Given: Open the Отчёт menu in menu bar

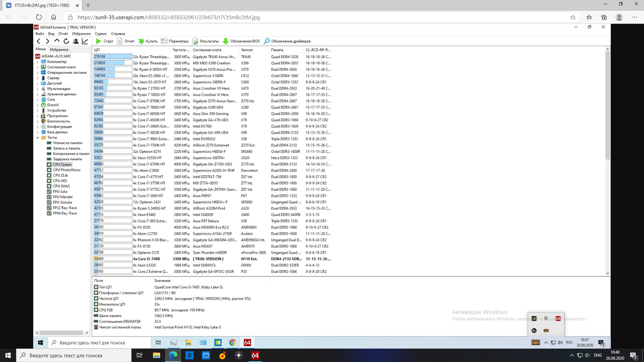Looking at the screenshot, I should [63, 34].
